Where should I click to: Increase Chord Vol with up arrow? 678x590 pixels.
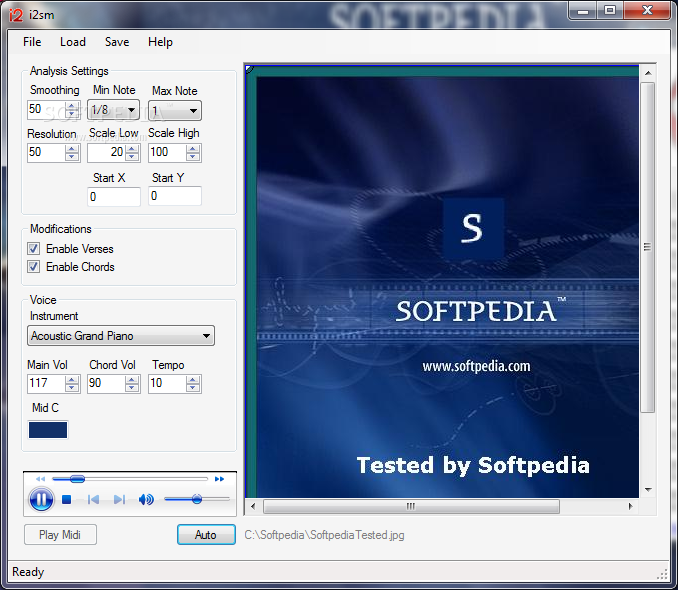point(132,380)
